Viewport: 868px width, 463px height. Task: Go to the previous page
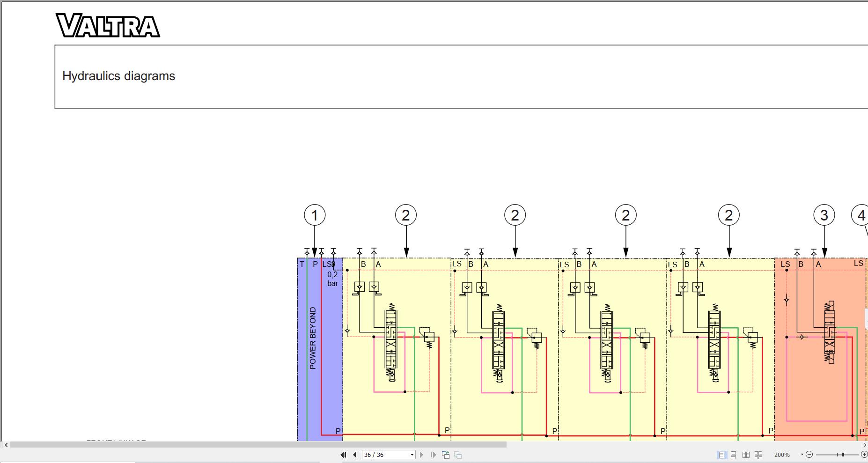point(355,455)
